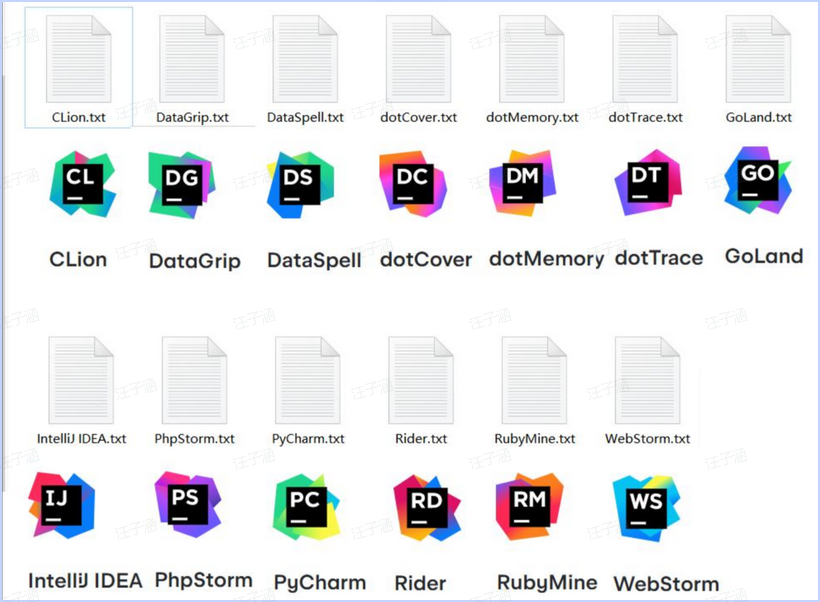Select the PyCharm.txt file icon
Screen dimensions: 820x602
(308, 380)
